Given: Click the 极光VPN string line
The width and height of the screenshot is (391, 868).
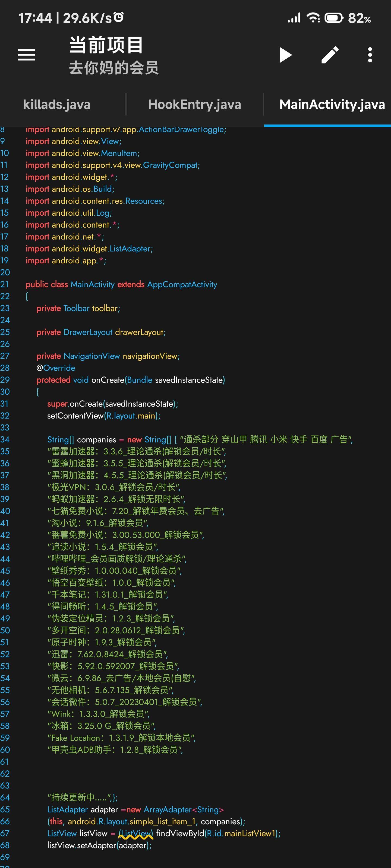Looking at the screenshot, I should [x=114, y=487].
